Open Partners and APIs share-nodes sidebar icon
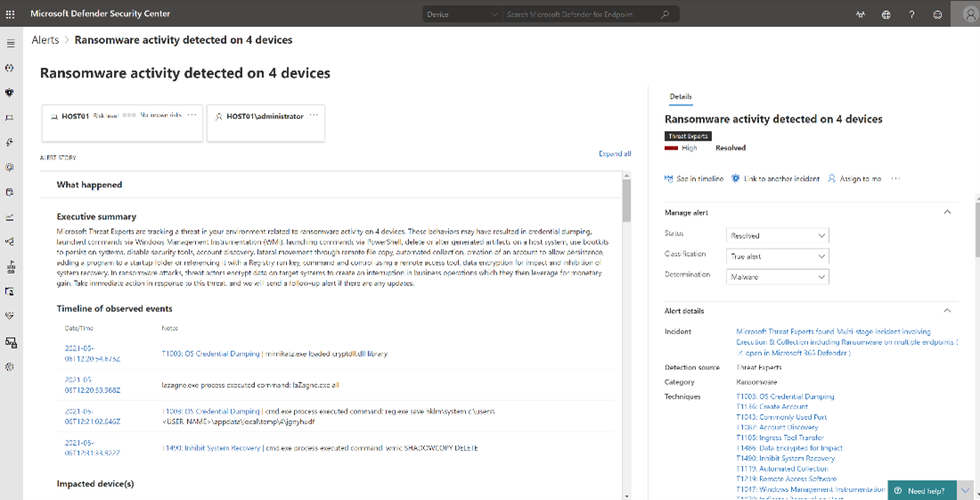The image size is (980, 500). 10,242
